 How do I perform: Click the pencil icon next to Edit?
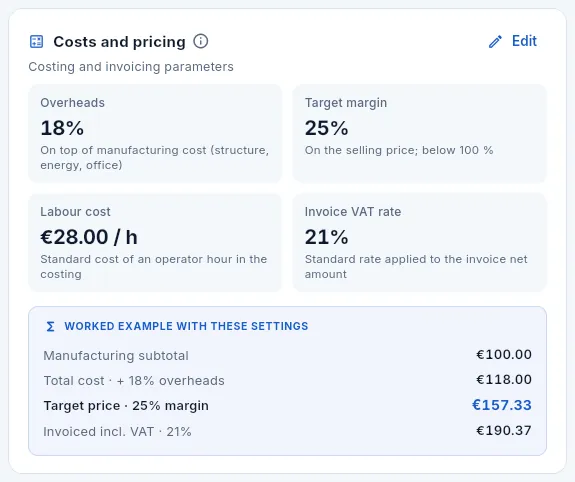tap(495, 41)
